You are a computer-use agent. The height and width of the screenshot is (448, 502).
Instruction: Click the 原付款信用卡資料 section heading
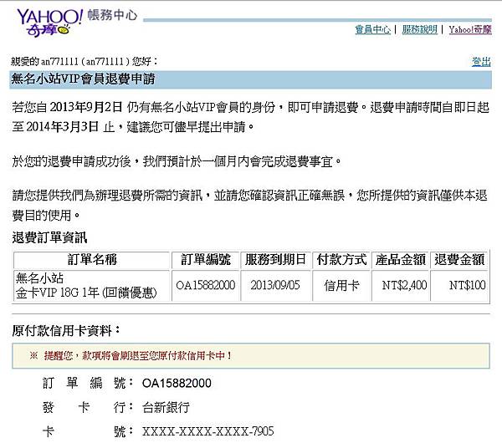66,331
